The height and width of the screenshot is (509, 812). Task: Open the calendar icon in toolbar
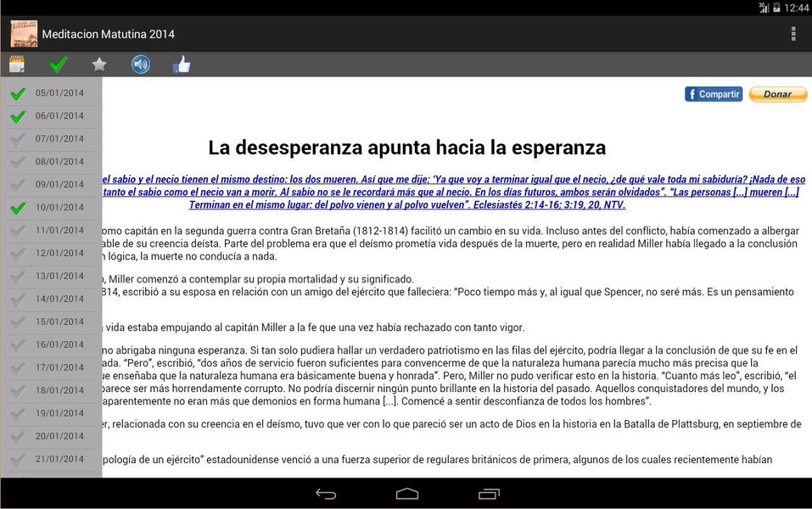point(17,64)
